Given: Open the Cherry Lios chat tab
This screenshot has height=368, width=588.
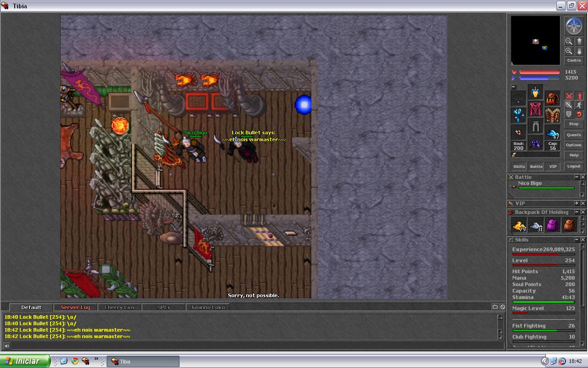Looking at the screenshot, I should pyautogui.click(x=119, y=307).
